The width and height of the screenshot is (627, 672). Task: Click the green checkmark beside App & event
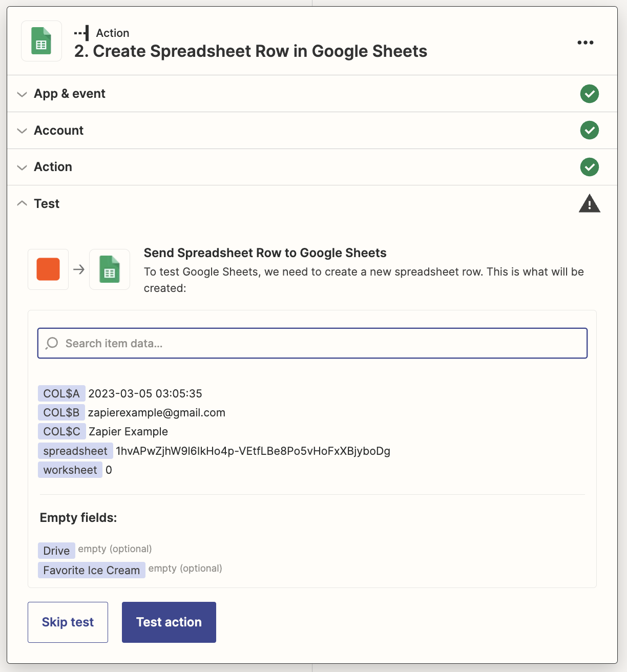tap(590, 94)
